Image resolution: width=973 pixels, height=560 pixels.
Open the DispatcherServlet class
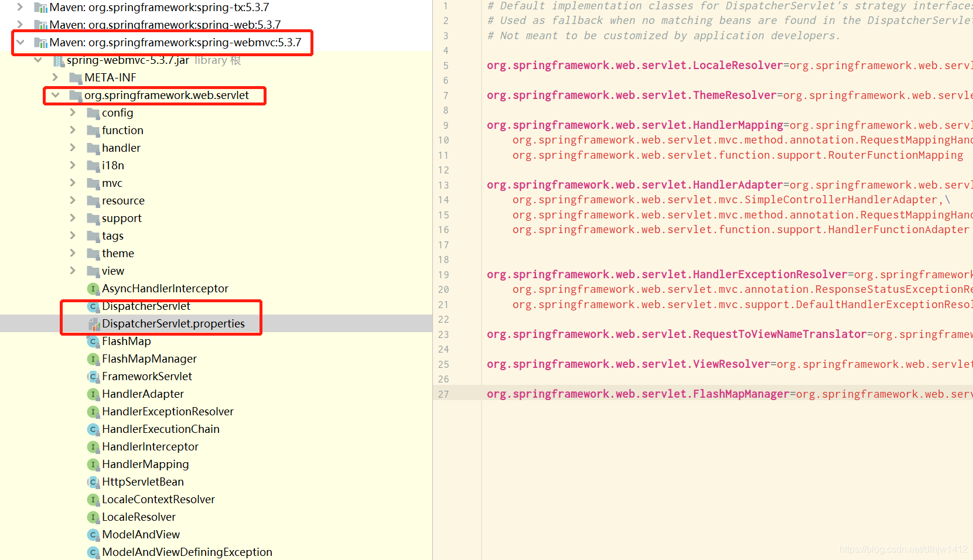tap(146, 306)
